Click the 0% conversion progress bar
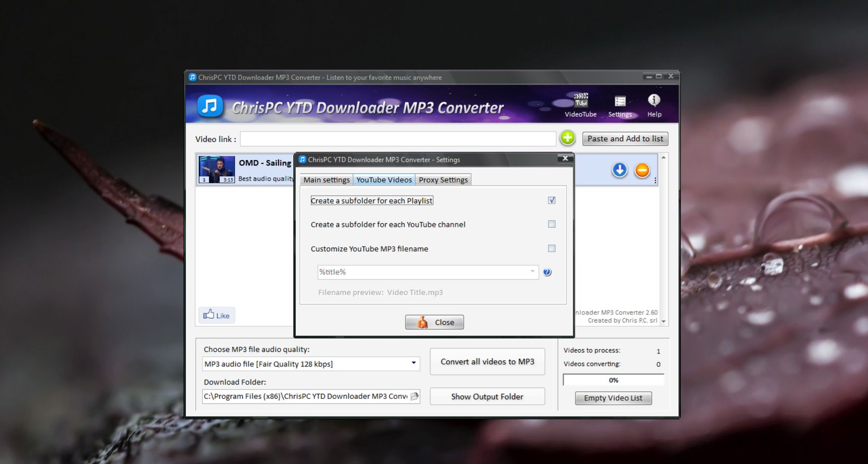 tap(613, 380)
